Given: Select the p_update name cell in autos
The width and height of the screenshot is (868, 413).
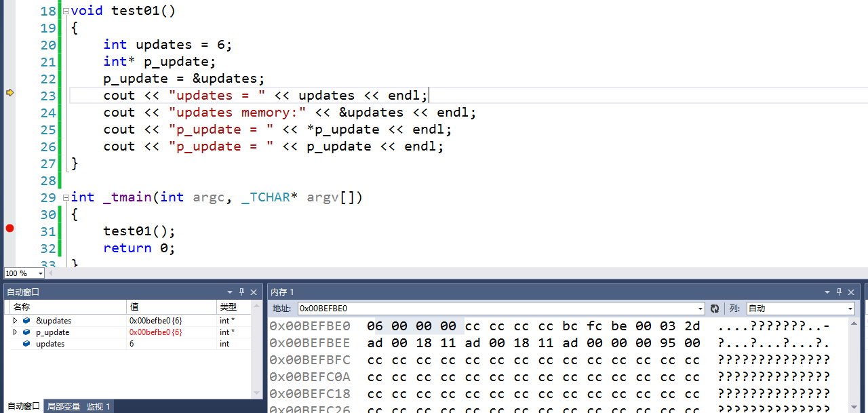Looking at the screenshot, I should coord(52,332).
